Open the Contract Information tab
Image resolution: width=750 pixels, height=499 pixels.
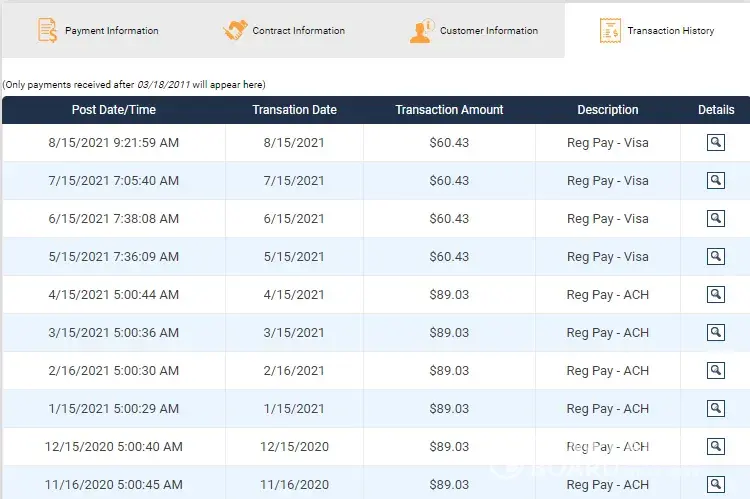coord(284,31)
